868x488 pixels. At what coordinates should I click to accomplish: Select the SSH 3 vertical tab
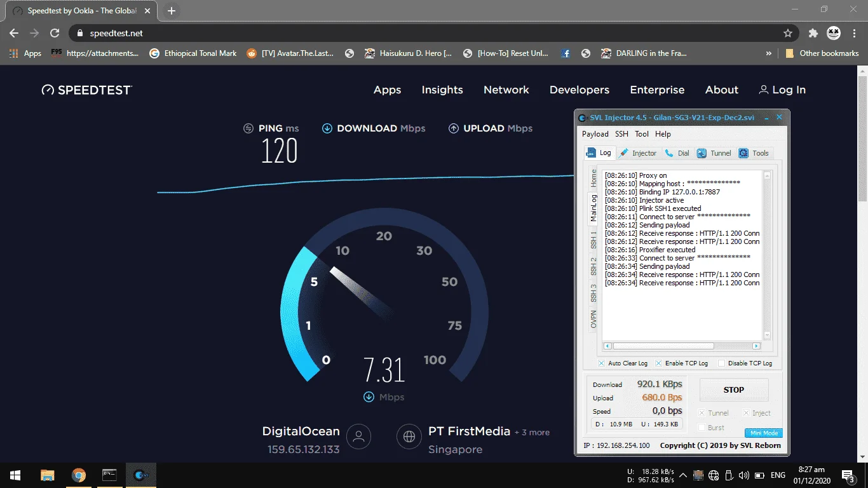pyautogui.click(x=593, y=294)
